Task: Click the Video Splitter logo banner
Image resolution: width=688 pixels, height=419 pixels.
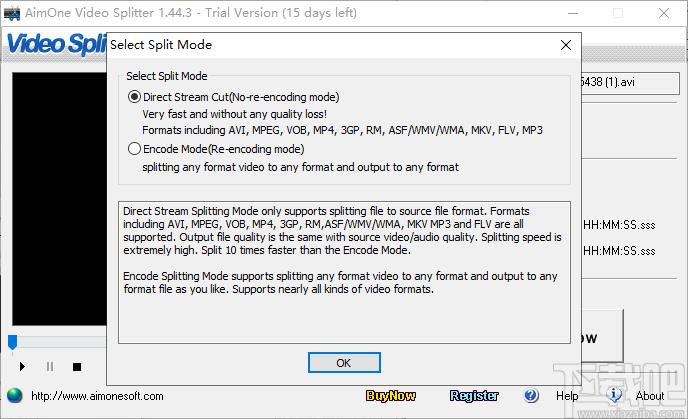Action: point(56,44)
